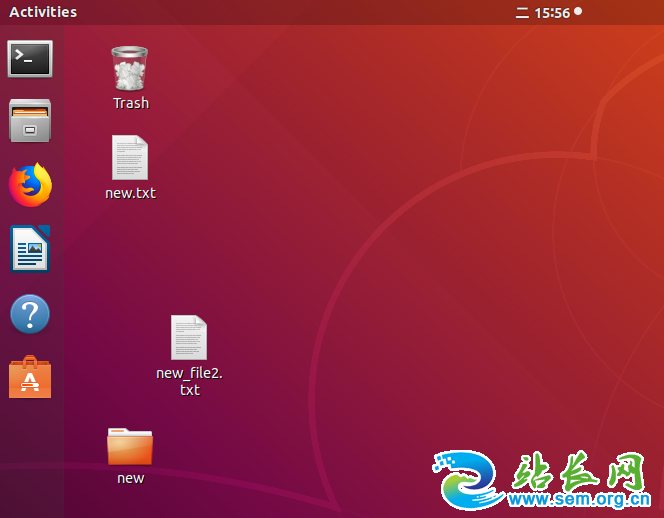Click the 'new.txt' filename label

[x=130, y=193]
